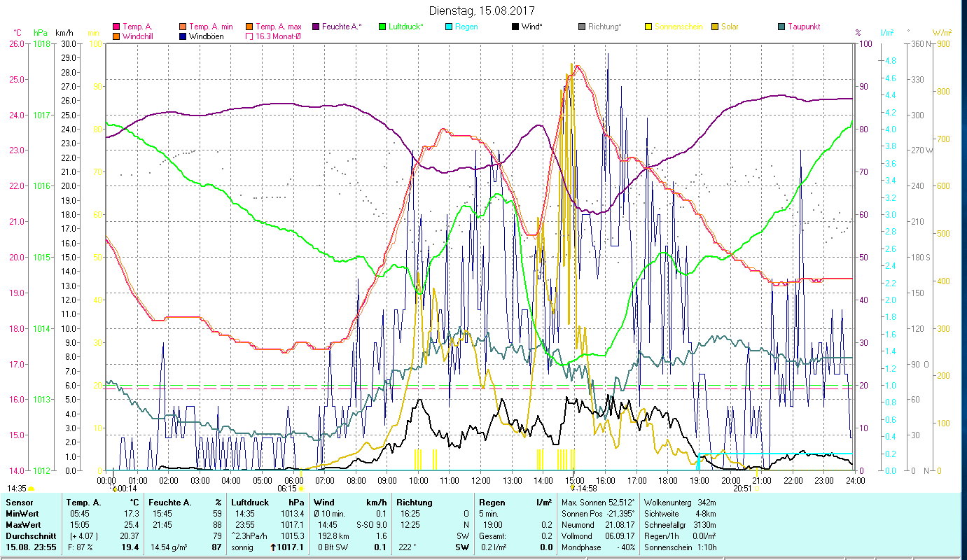Viewport: 967px width, 560px height.
Task: Click the Sonnenschein 1:10h table entry
Action: point(679,547)
